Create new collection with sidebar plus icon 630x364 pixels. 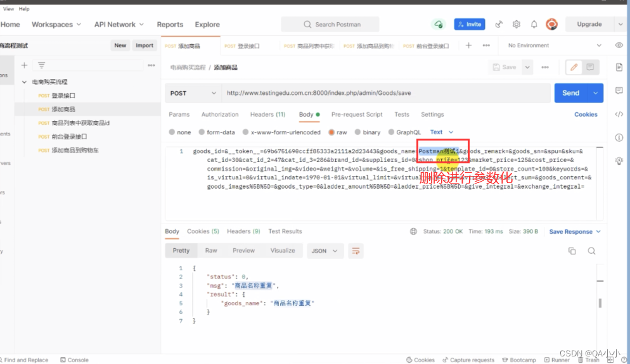click(x=24, y=65)
